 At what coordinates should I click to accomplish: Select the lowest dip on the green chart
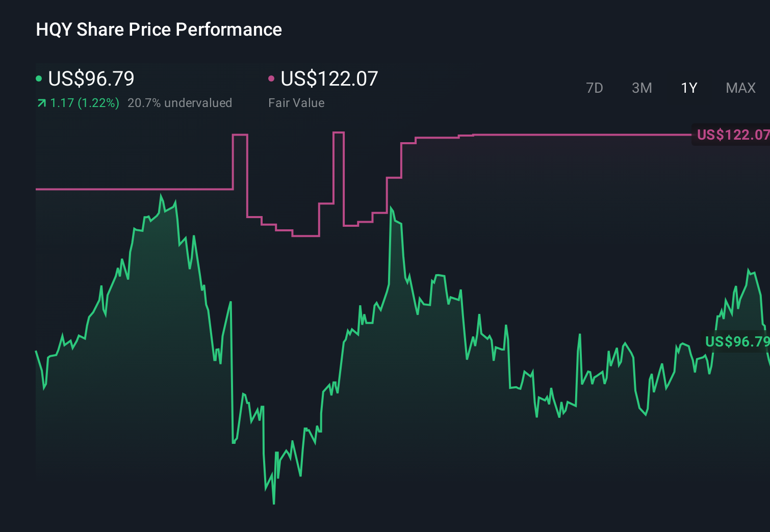point(273,503)
